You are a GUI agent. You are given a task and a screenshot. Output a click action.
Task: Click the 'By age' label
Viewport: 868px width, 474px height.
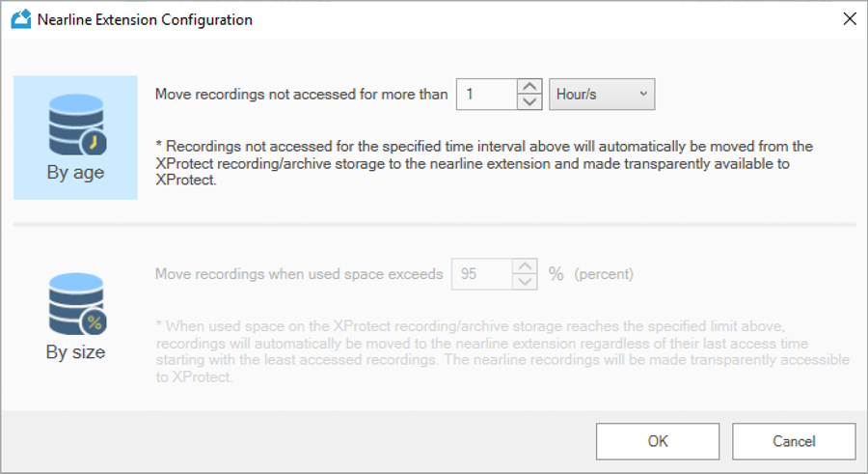[75, 173]
